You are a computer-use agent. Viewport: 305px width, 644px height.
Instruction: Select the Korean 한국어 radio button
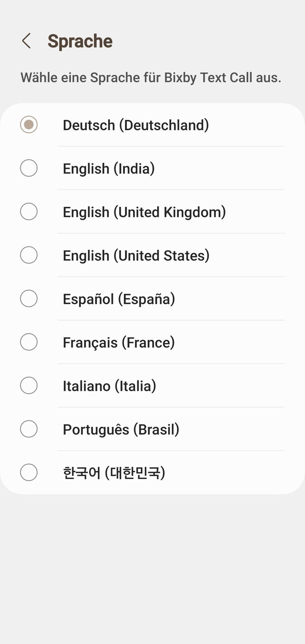pos(29,472)
